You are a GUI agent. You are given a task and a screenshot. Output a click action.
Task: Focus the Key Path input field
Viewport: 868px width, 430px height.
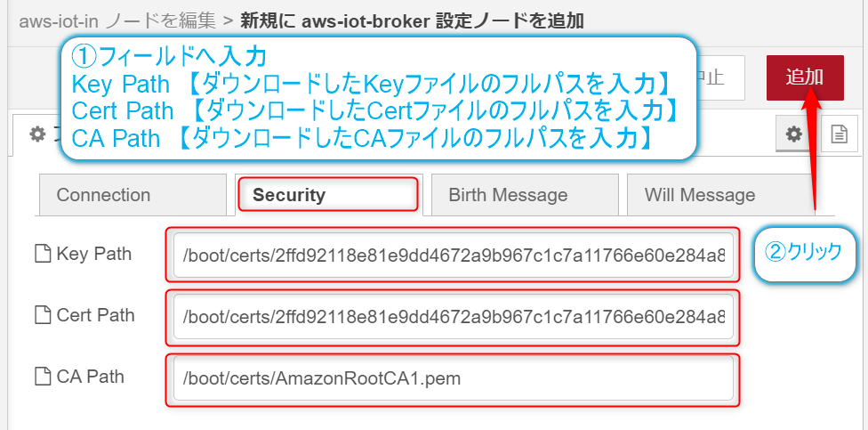[x=453, y=255]
